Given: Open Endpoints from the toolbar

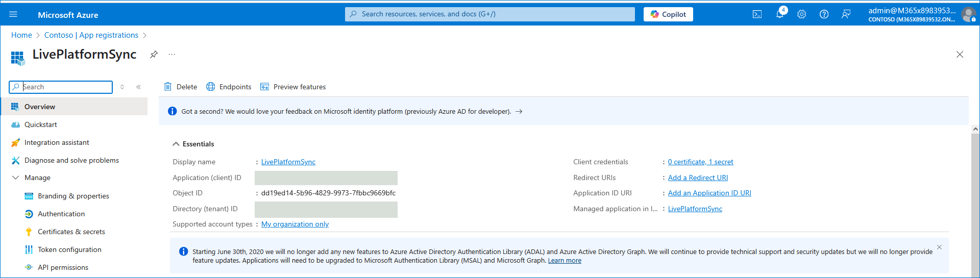Looking at the screenshot, I should (229, 87).
